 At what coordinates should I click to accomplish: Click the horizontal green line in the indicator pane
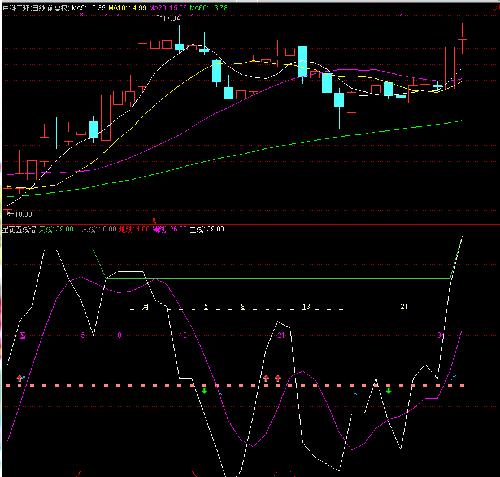[x=278, y=278]
